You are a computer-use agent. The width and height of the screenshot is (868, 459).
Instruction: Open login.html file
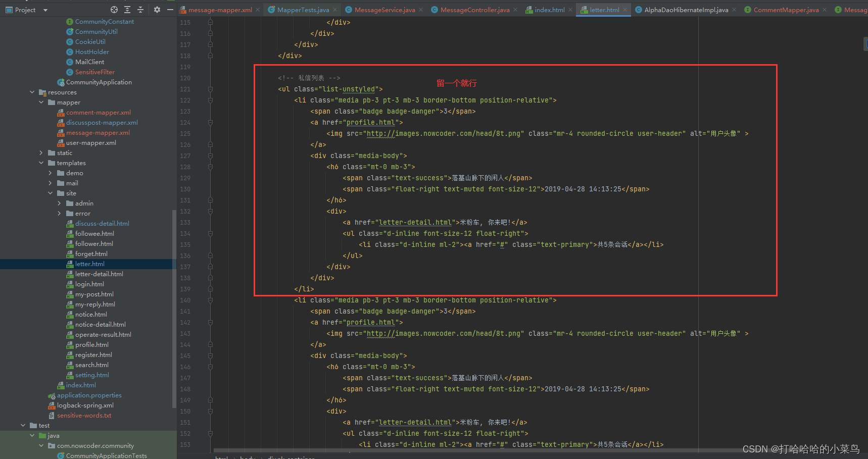[x=89, y=284]
